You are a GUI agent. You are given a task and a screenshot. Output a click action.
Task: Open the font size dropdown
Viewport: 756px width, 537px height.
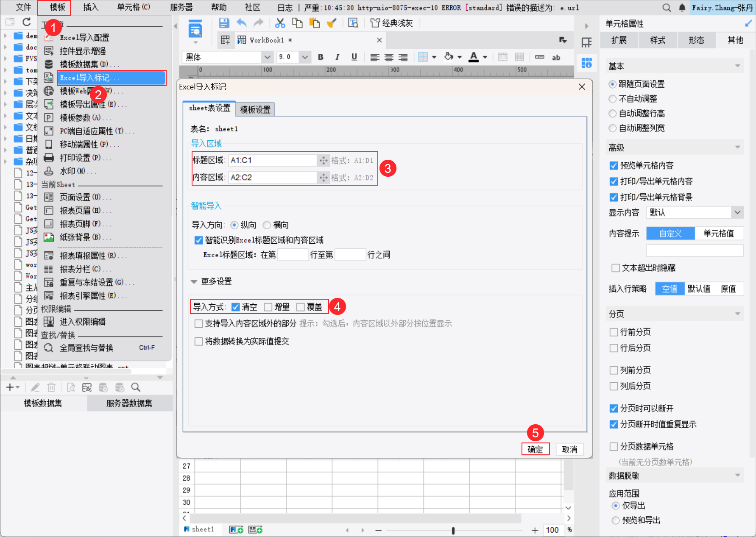click(x=304, y=57)
